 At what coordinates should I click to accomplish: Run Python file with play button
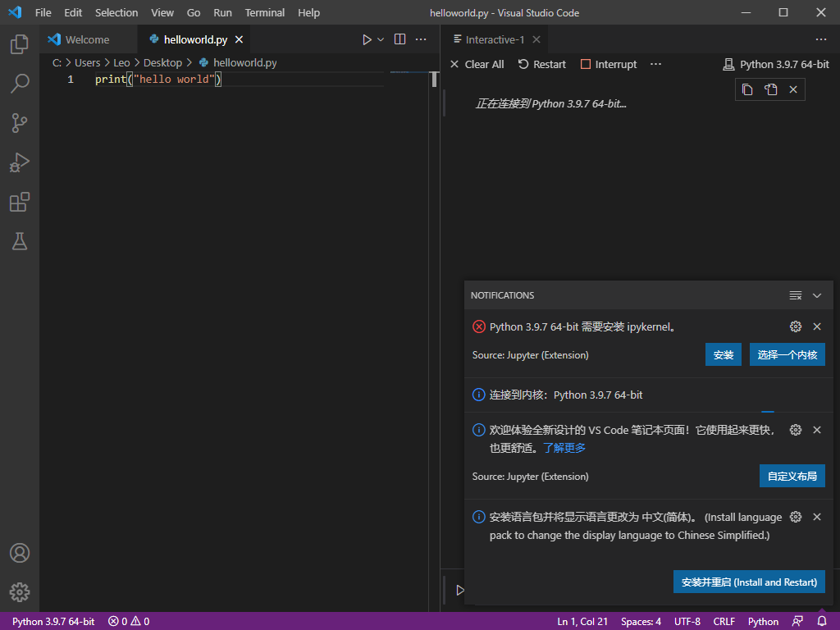click(367, 39)
